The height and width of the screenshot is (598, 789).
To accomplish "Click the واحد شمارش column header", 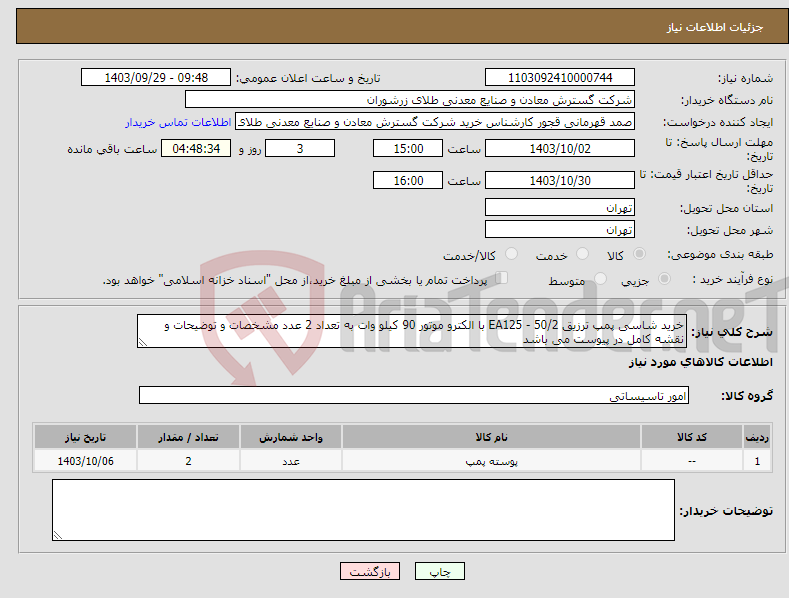I will [291, 437].
